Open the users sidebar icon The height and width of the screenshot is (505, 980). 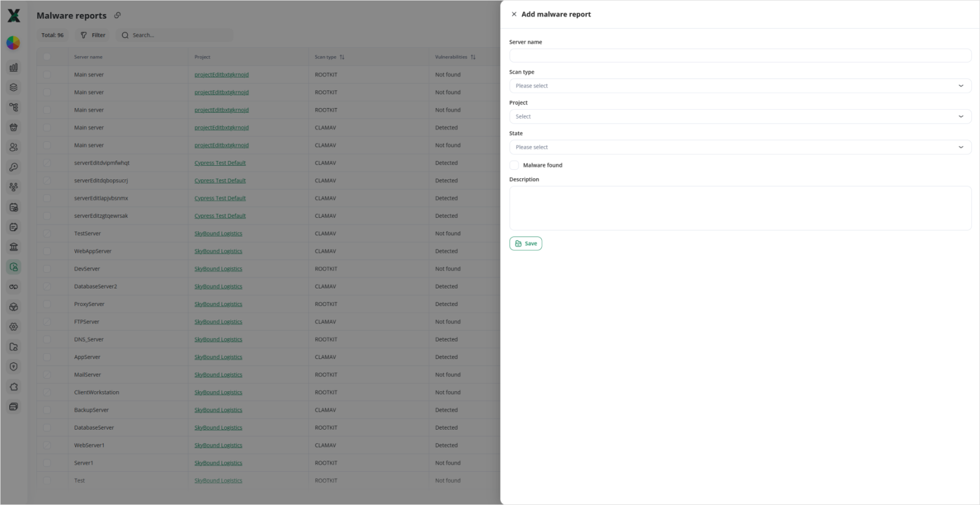[13, 147]
